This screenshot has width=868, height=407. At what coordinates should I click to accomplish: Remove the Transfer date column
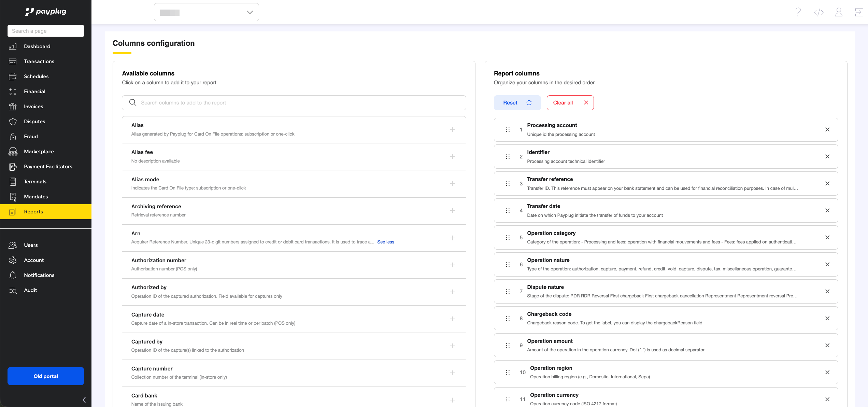point(827,211)
